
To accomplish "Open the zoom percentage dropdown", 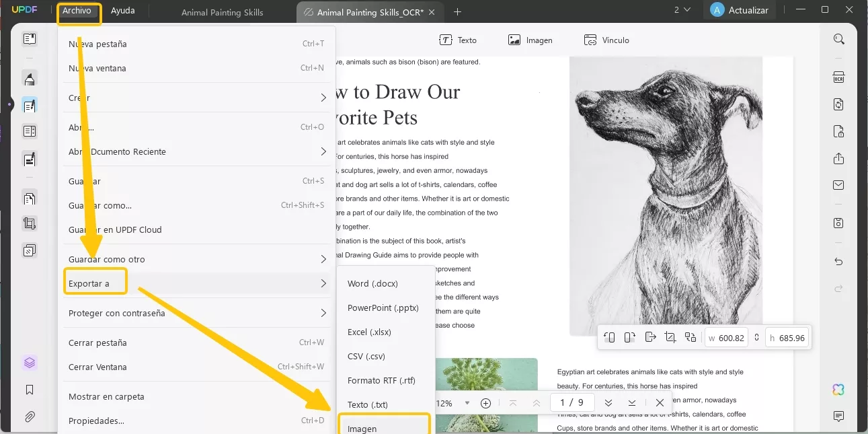I will point(467,403).
